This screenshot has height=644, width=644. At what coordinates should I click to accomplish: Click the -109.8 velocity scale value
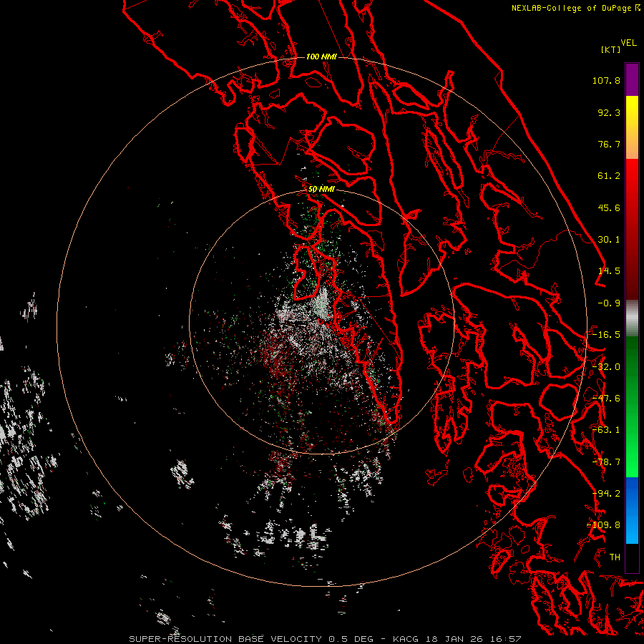604,525
